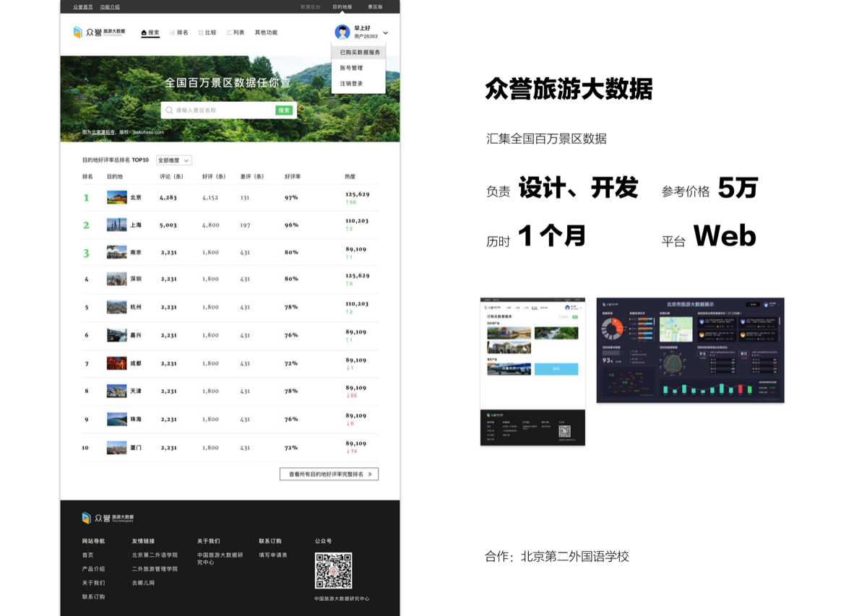Click Beijing's 4,283 review count
The width and height of the screenshot is (867, 616).
[x=168, y=197]
